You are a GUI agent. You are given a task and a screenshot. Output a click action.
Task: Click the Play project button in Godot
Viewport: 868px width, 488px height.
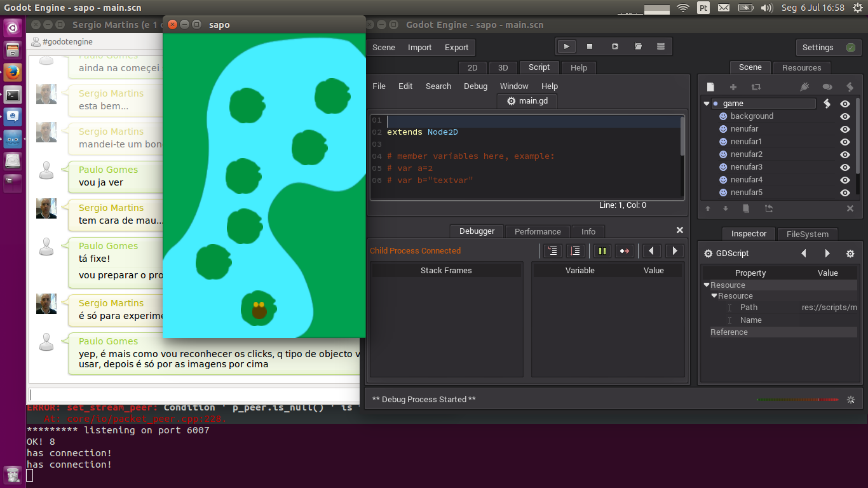tap(566, 46)
